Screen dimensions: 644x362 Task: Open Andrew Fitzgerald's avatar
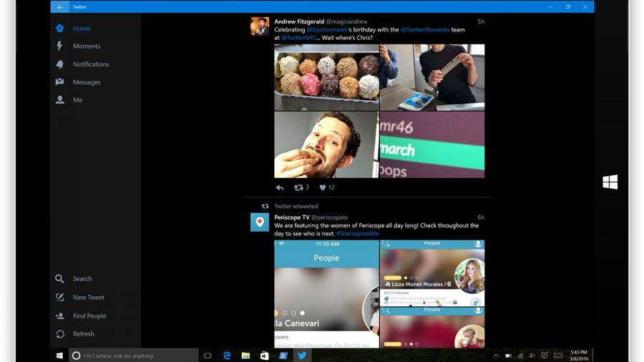(x=260, y=26)
